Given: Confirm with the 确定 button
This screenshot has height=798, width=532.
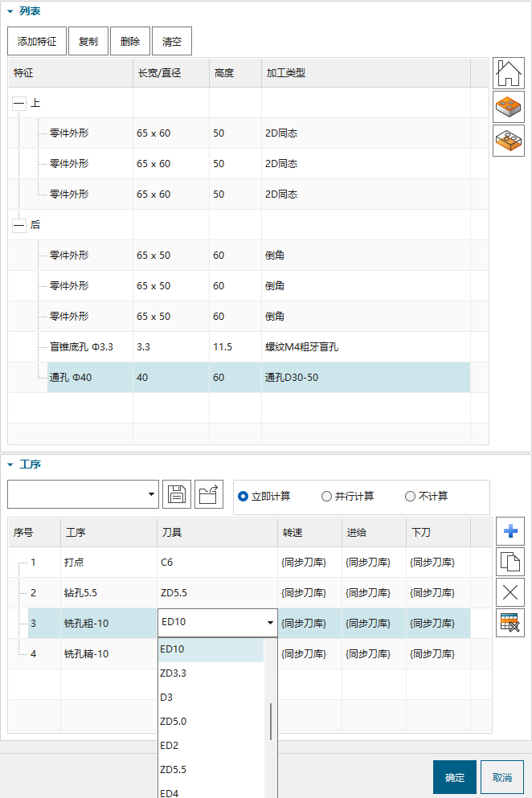Looking at the screenshot, I should coord(455,777).
